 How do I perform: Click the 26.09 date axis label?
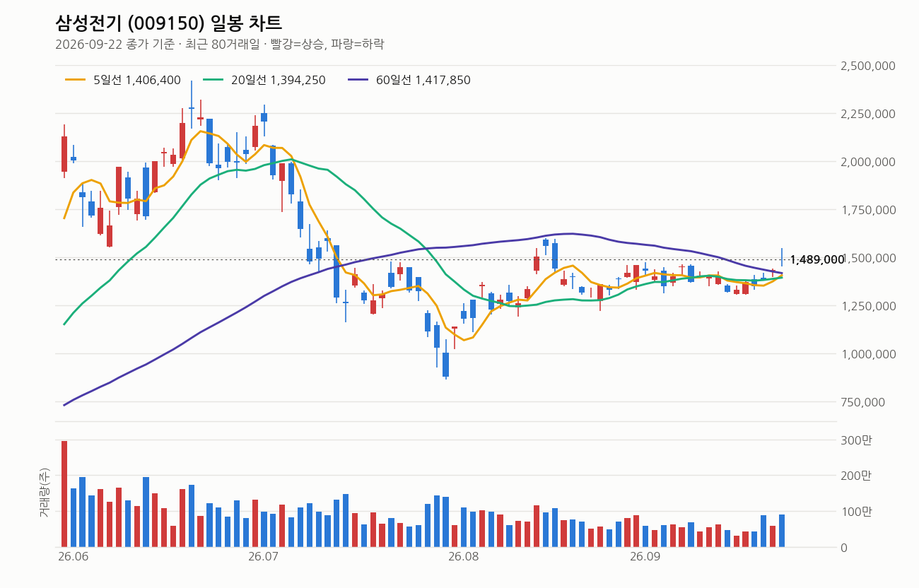[645, 557]
